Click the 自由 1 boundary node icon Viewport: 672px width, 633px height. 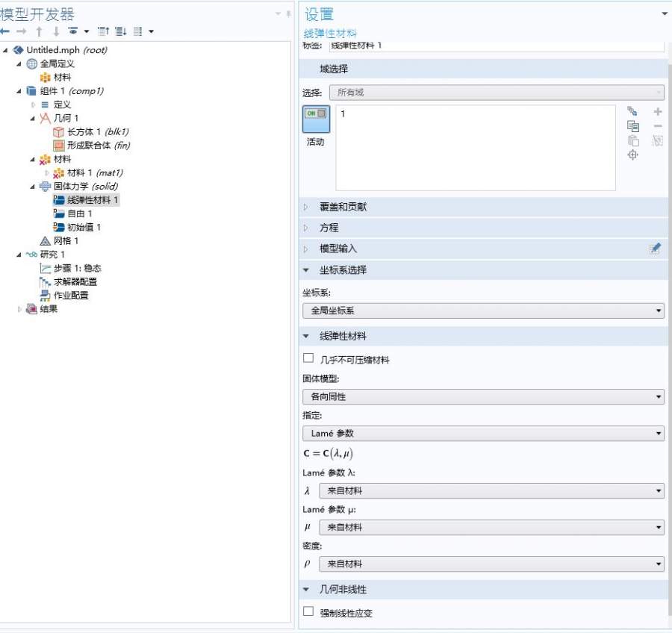(58, 213)
